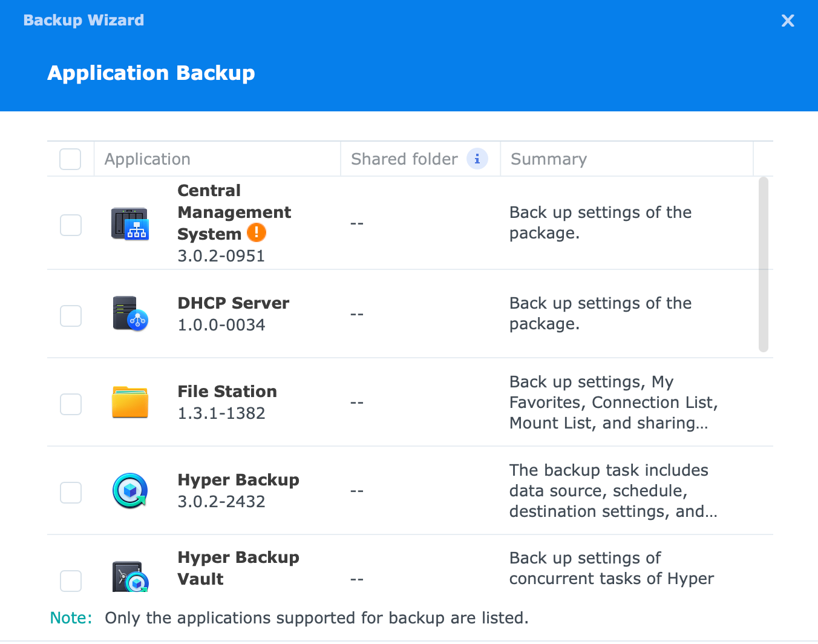Click the Application Backup heading
Screen dimensions: 818x644
tap(151, 73)
